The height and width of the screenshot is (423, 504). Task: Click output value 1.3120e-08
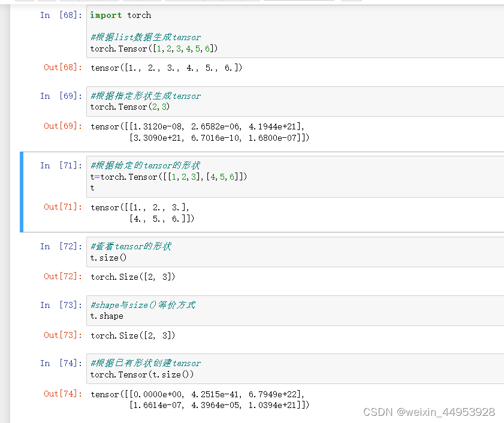click(157, 126)
